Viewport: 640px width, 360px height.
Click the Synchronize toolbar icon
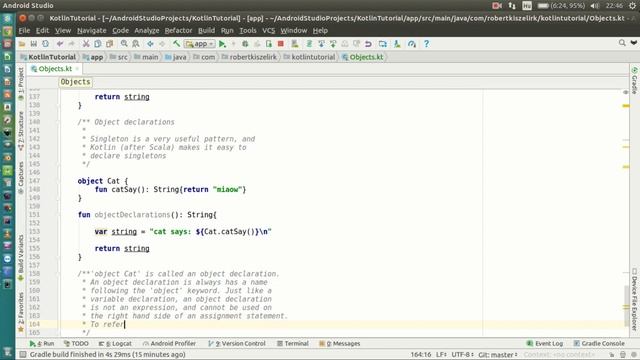pos(45,44)
